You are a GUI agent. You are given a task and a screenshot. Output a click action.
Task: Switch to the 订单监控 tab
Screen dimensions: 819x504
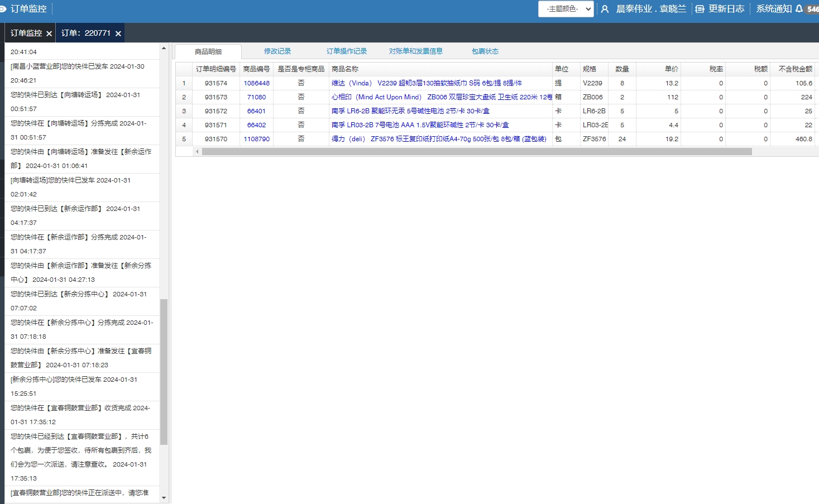pyautogui.click(x=26, y=33)
